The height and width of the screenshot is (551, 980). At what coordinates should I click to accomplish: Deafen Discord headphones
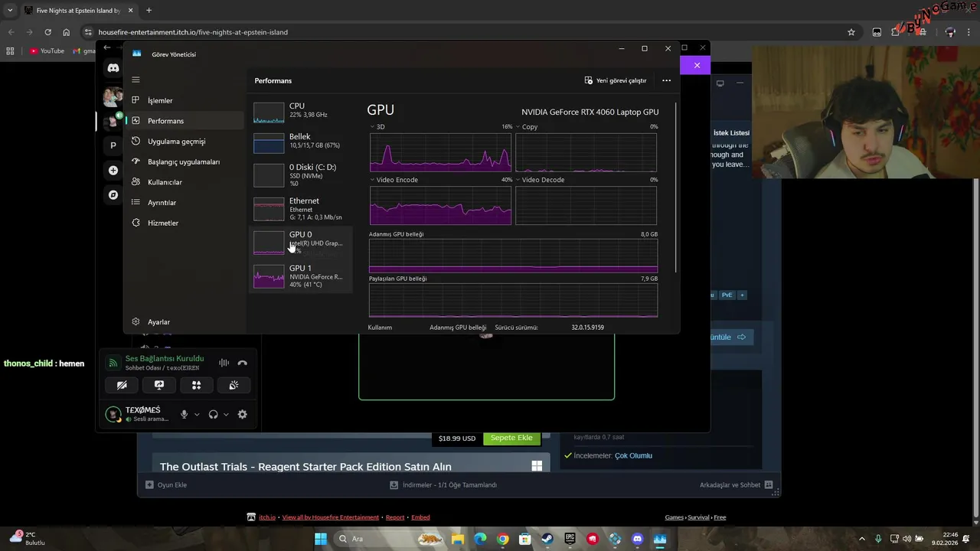(x=213, y=414)
